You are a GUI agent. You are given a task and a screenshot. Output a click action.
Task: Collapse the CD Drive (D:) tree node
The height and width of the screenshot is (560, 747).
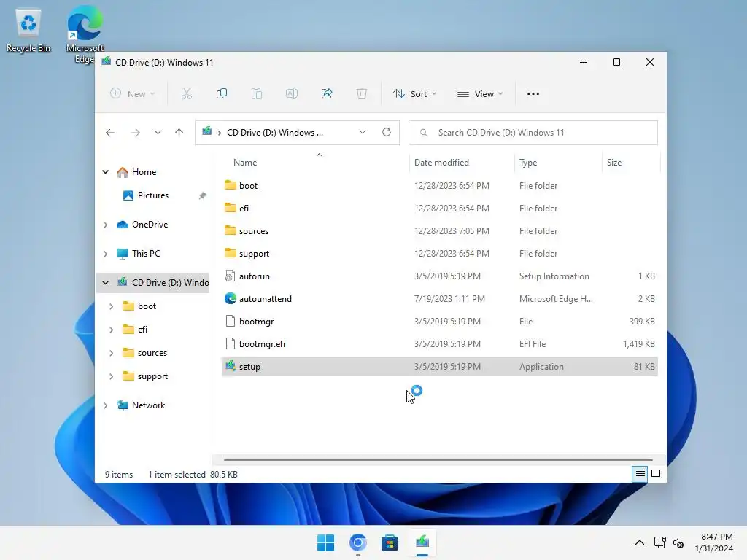click(105, 283)
